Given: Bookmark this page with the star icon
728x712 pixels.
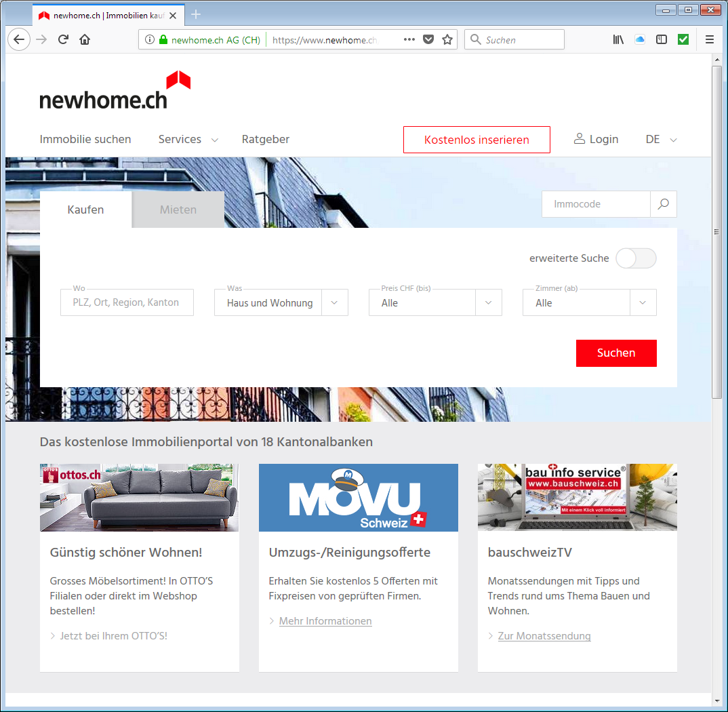Looking at the screenshot, I should click(447, 40).
